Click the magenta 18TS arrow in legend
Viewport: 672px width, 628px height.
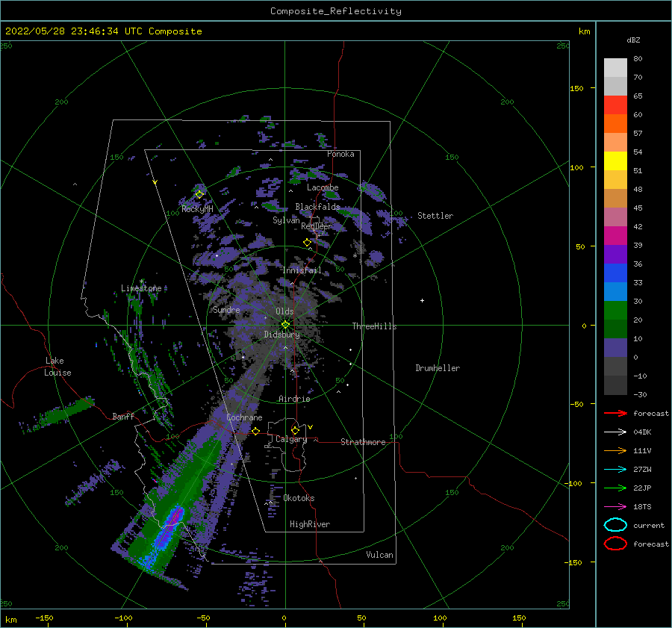(x=615, y=507)
